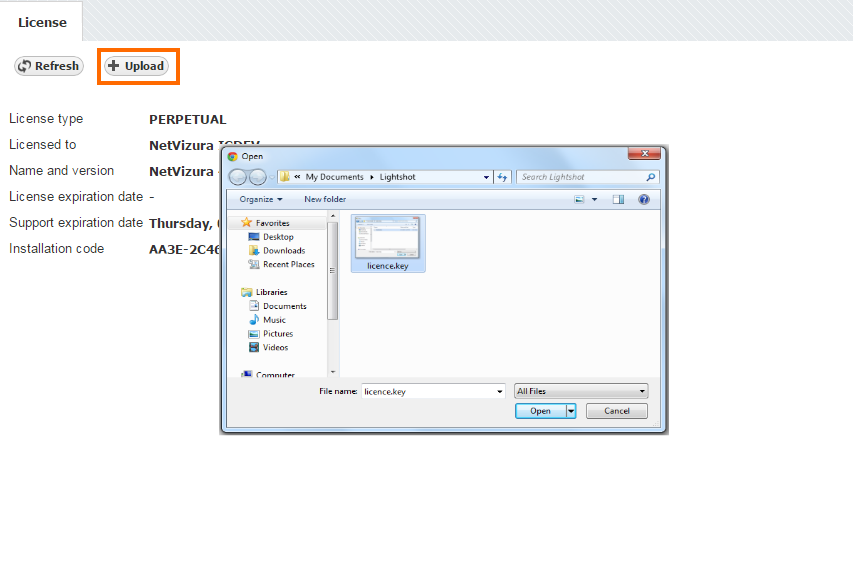
Task: Toggle the preview pane icon
Action: 618,199
